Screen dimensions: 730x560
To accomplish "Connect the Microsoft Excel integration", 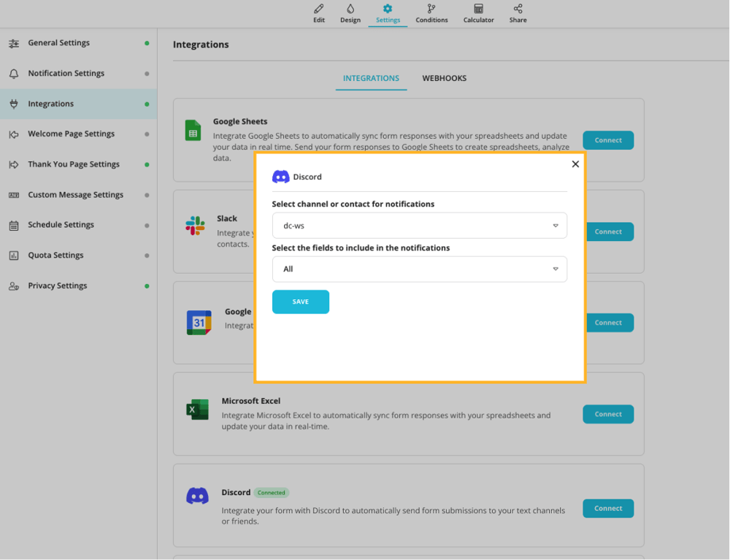I will 607,414.
